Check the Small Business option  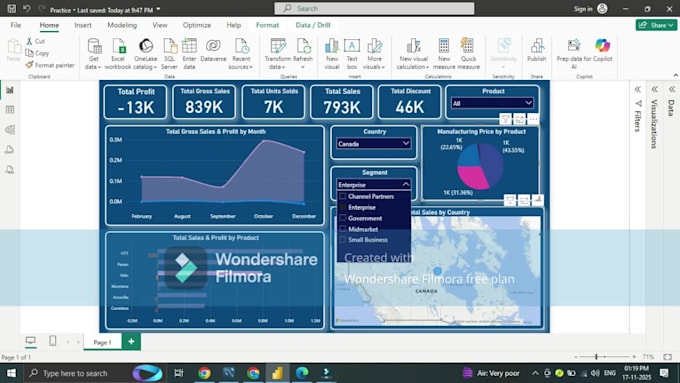pyautogui.click(x=343, y=239)
